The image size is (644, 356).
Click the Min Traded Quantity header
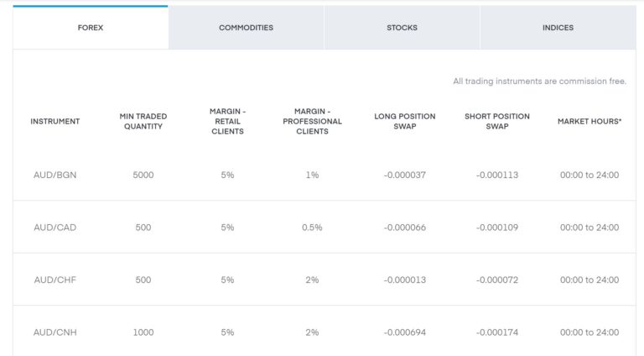(x=143, y=121)
